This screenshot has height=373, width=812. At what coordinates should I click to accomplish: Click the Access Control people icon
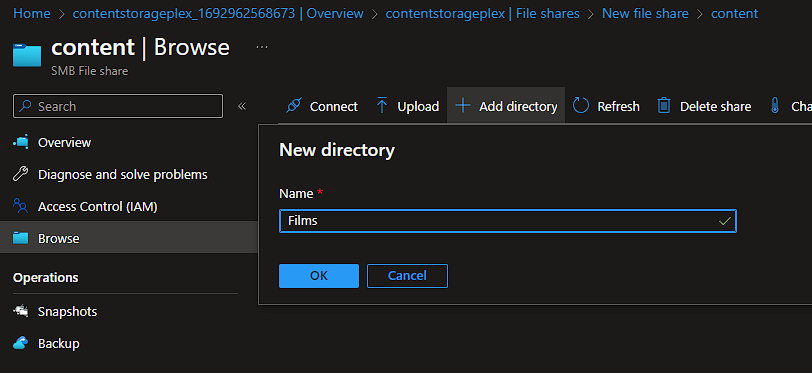(21, 206)
